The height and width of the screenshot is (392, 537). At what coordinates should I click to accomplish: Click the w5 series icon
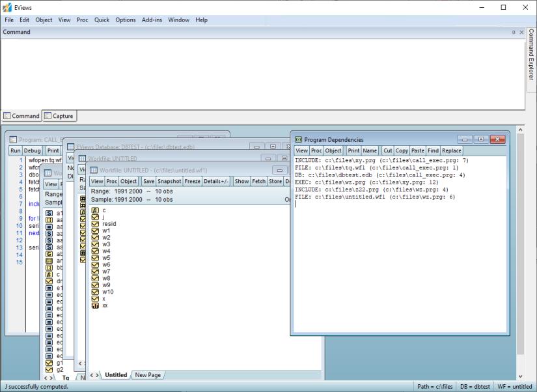[x=95, y=258]
